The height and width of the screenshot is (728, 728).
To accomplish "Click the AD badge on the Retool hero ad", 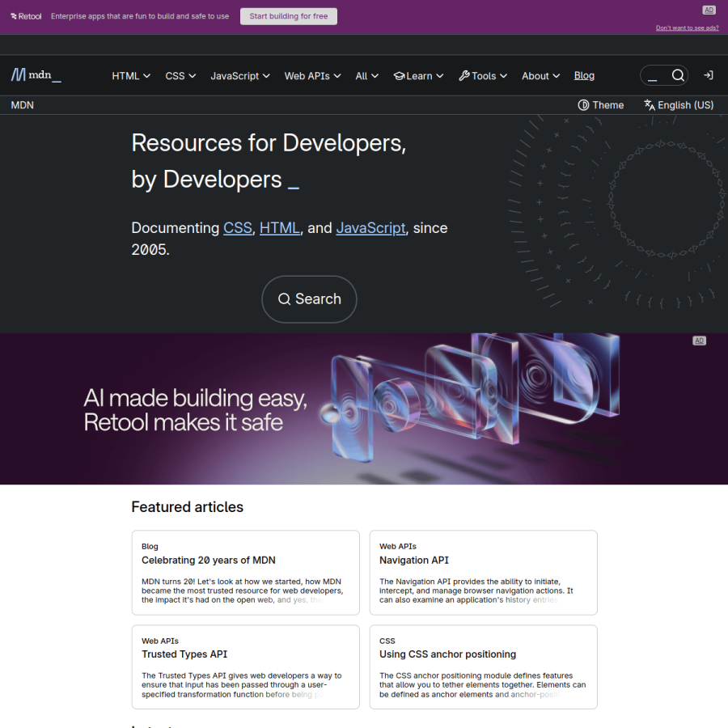I will pyautogui.click(x=699, y=341).
